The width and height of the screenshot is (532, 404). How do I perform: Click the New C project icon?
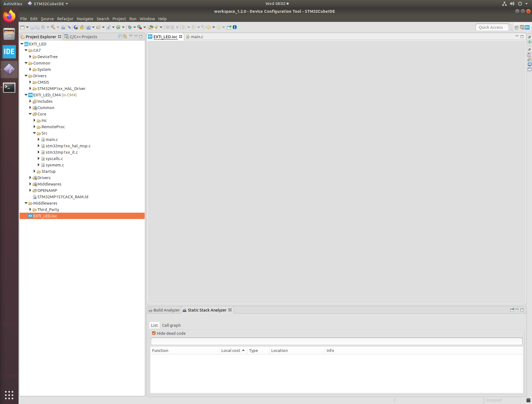(88, 27)
